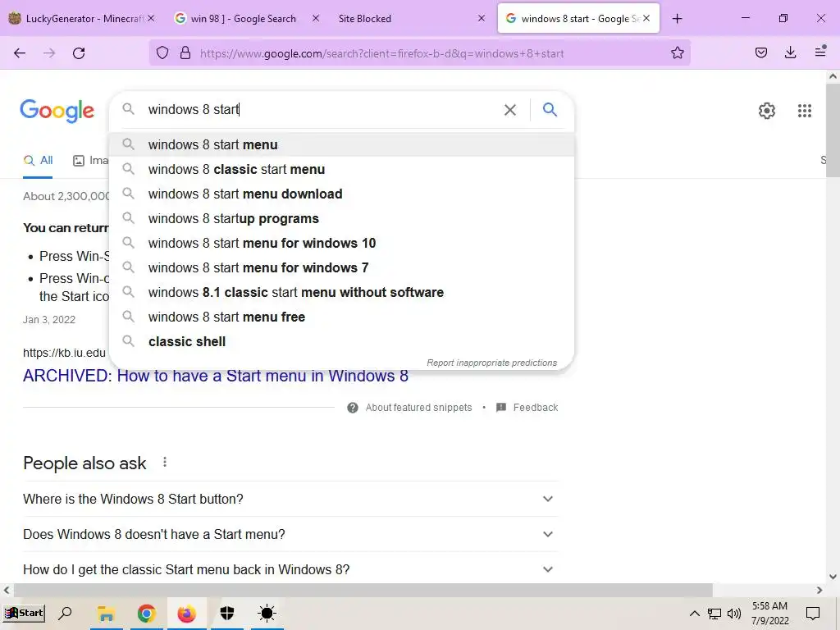Switch to LuckyGenerator Minecraft tab
The width and height of the screenshot is (840, 630).
click(x=82, y=19)
